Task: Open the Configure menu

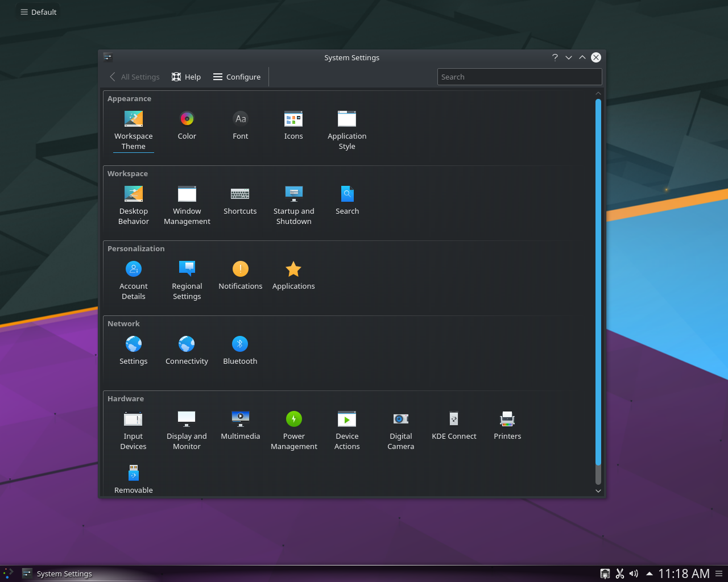Action: (237, 77)
